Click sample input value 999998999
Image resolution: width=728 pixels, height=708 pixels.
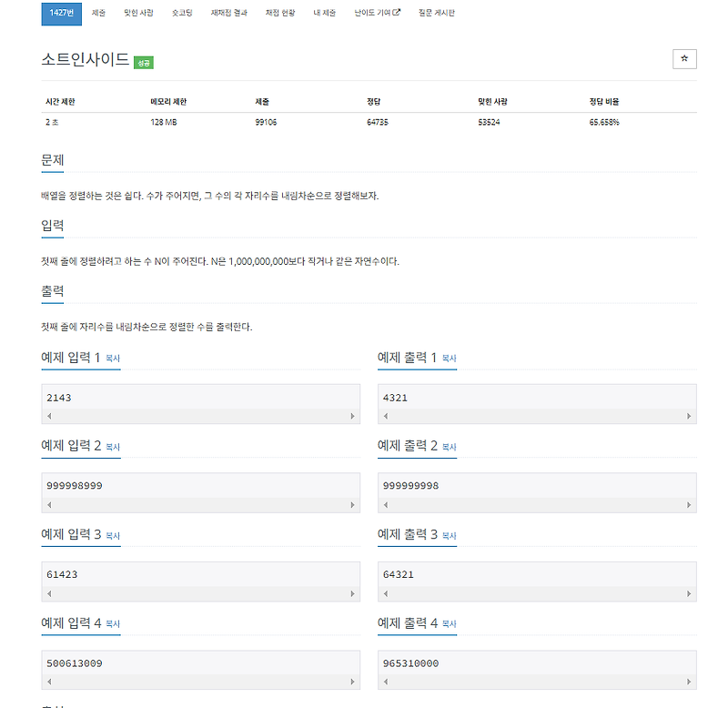(75, 486)
